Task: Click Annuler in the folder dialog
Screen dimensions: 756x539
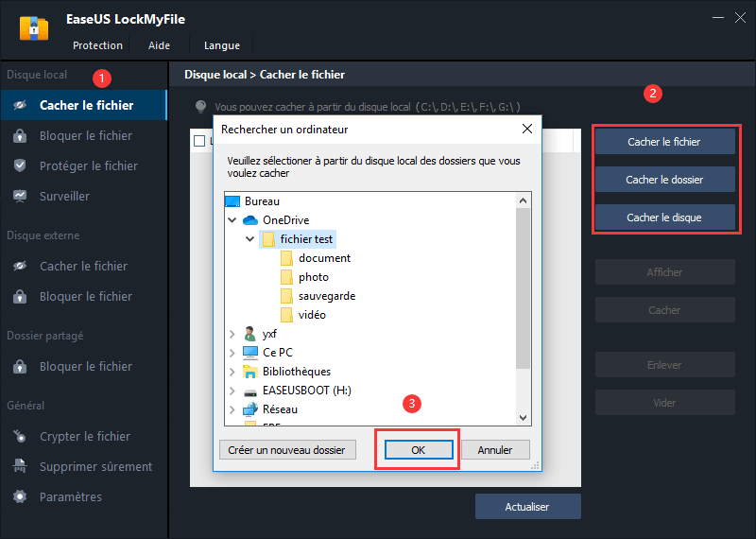Action: pyautogui.click(x=495, y=450)
